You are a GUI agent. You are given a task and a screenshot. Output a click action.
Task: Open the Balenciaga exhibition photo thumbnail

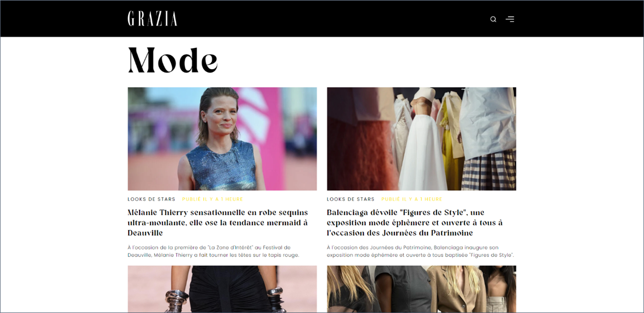pyautogui.click(x=421, y=139)
